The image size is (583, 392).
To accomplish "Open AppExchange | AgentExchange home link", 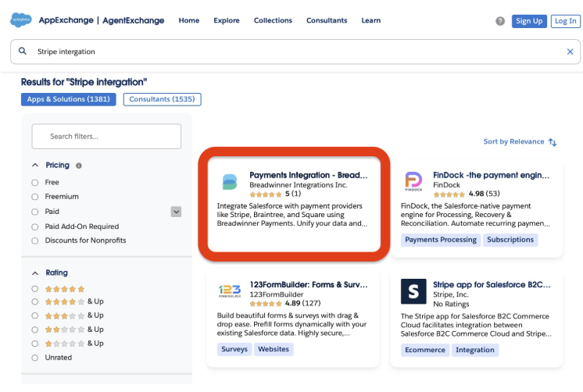I will click(x=102, y=20).
